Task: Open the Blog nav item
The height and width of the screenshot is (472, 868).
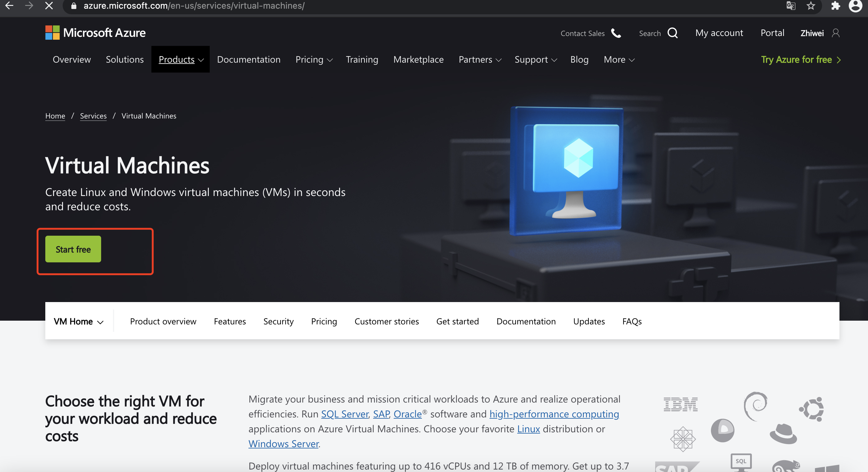Action: tap(579, 59)
